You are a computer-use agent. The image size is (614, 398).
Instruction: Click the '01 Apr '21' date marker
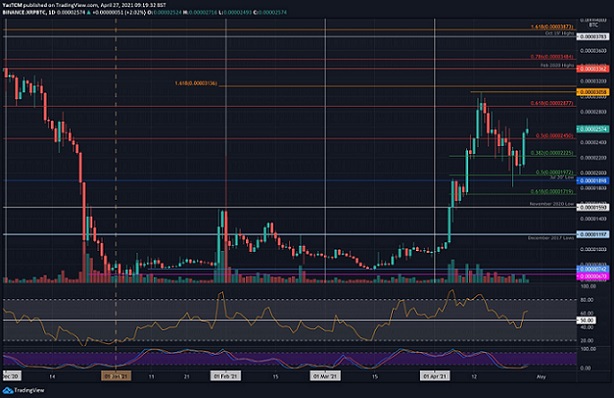[435, 376]
